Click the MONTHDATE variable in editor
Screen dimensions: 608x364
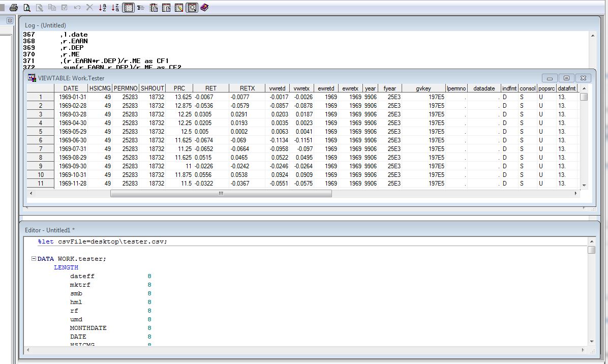pyautogui.click(x=88, y=328)
